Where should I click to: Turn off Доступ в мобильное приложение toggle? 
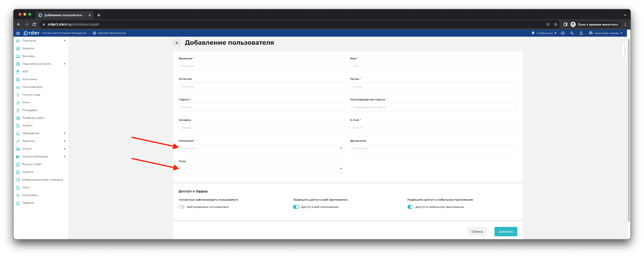(411, 207)
